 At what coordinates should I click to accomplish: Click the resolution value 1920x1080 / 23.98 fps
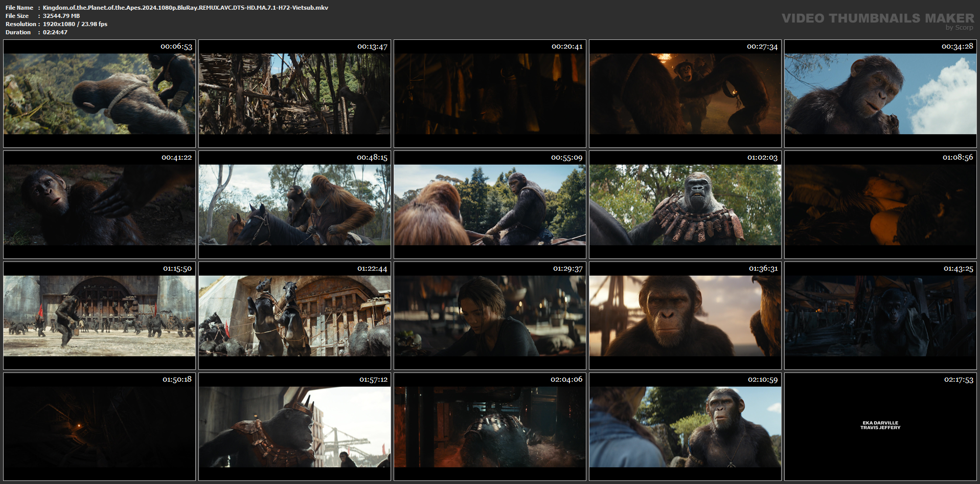click(75, 24)
